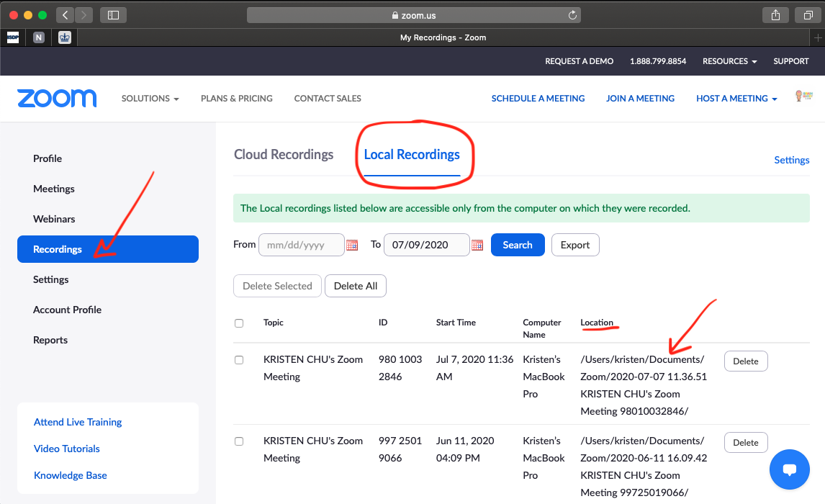Screen dimensions: 825x504
Task: Click the location path ending in 98010032846/
Action: pos(644,385)
